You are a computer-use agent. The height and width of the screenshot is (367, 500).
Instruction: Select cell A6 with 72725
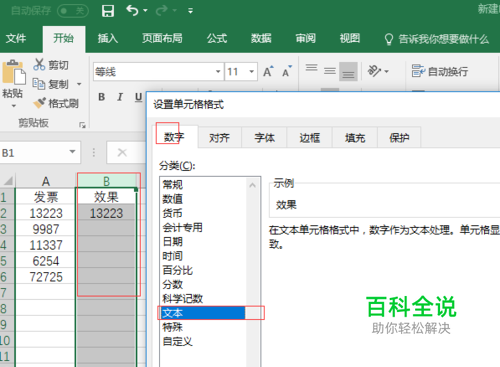coord(46,277)
